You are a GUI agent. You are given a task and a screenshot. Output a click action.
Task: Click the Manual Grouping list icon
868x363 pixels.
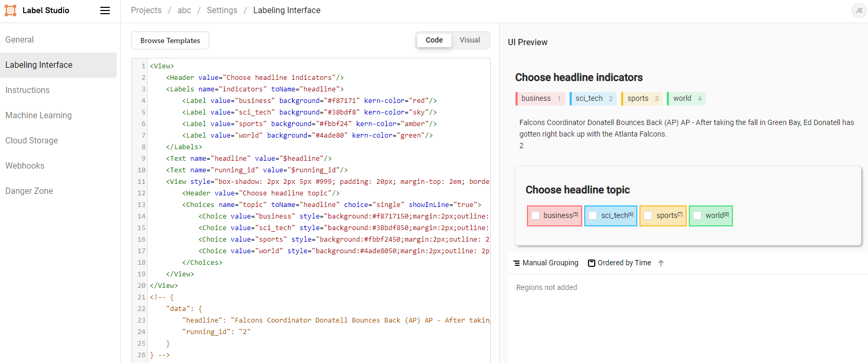click(516, 263)
